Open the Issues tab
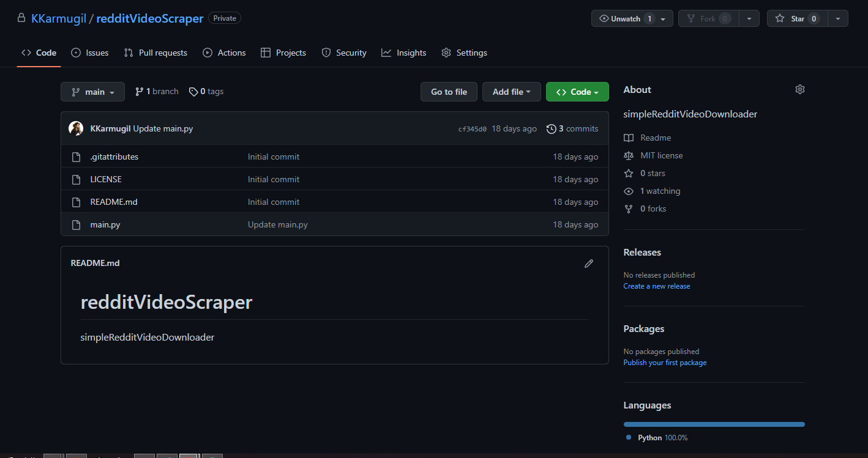Image resolution: width=868 pixels, height=458 pixels. (90, 53)
